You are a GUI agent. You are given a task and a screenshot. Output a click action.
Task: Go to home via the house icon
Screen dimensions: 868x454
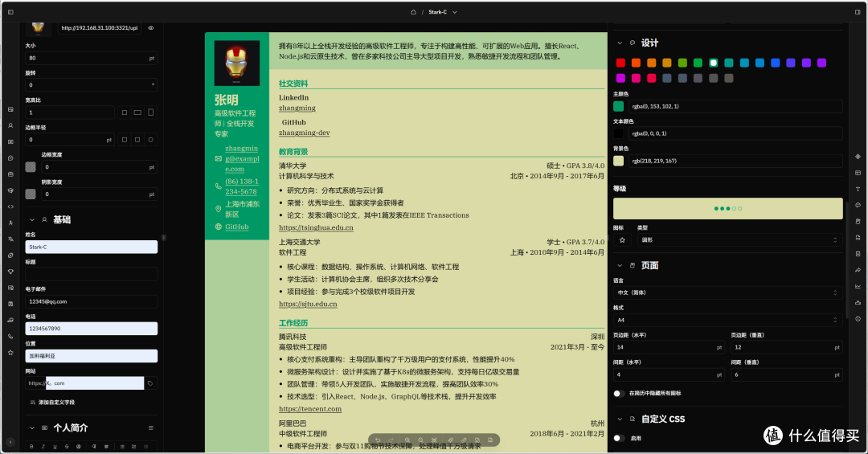[413, 11]
